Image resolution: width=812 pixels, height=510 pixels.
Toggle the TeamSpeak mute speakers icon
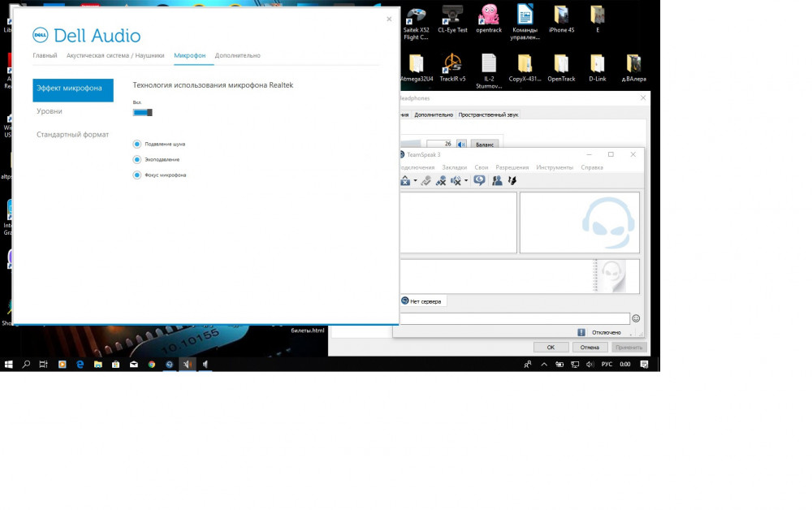coord(456,180)
